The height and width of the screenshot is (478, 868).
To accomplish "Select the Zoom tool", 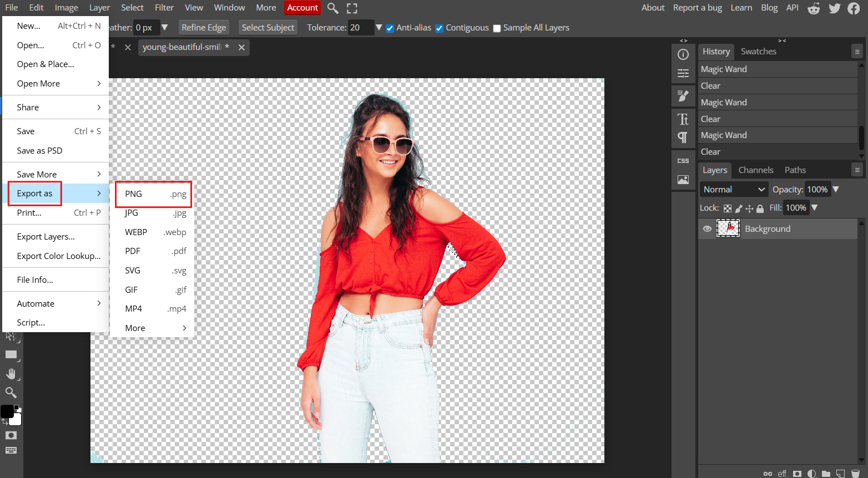I will pyautogui.click(x=11, y=392).
